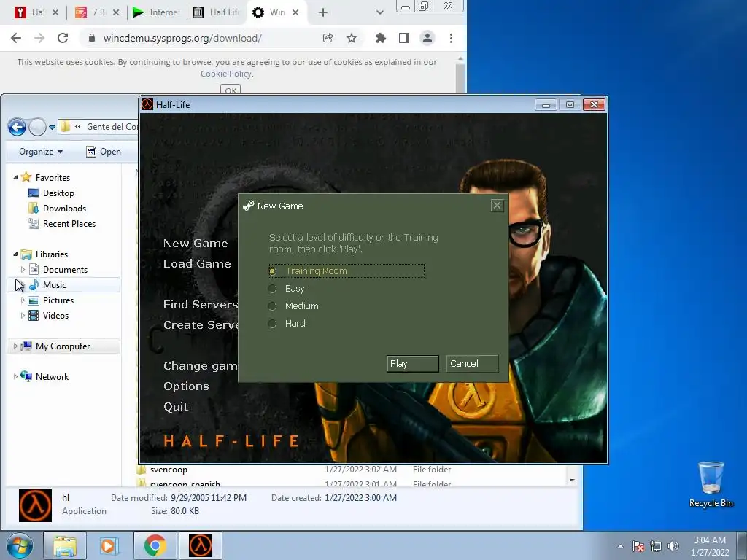747x560 pixels.
Task: Click Play in the New Game dialog
Action: point(413,364)
